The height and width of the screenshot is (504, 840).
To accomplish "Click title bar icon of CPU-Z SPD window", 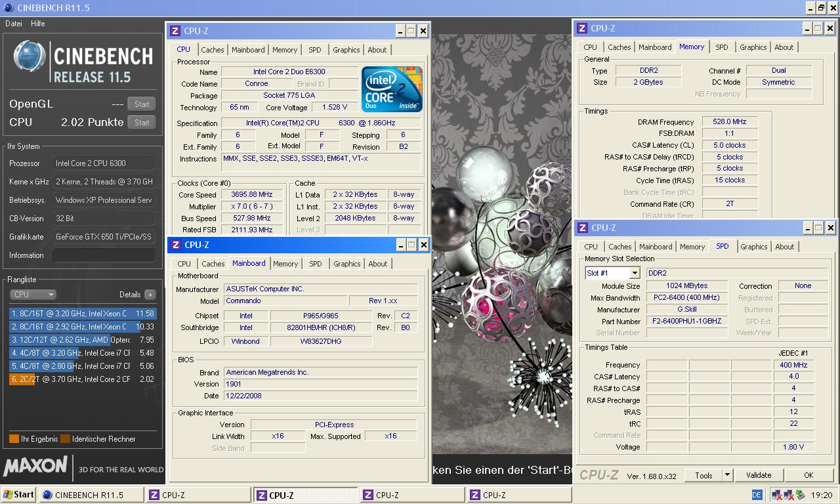I will pyautogui.click(x=582, y=228).
